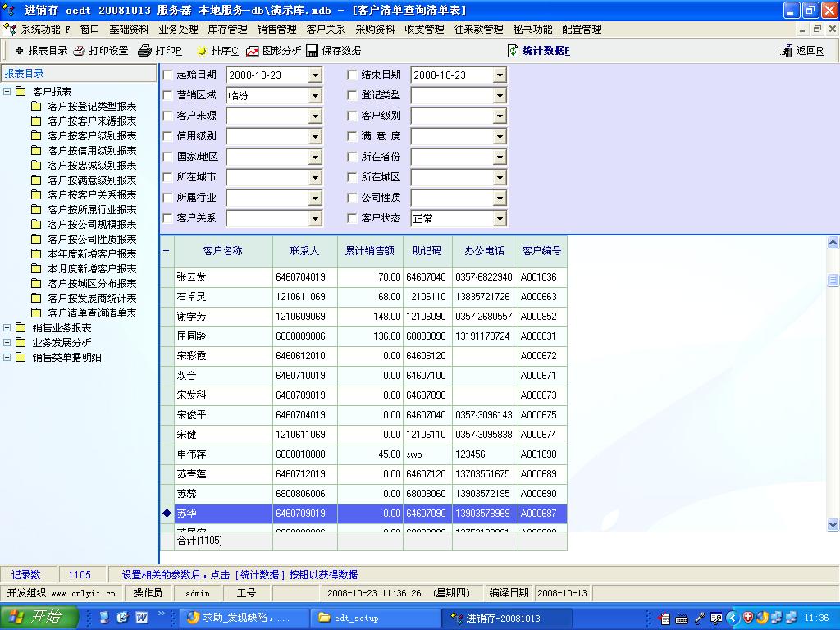Select 客户按登记类型报表 in report tree

[92, 107]
